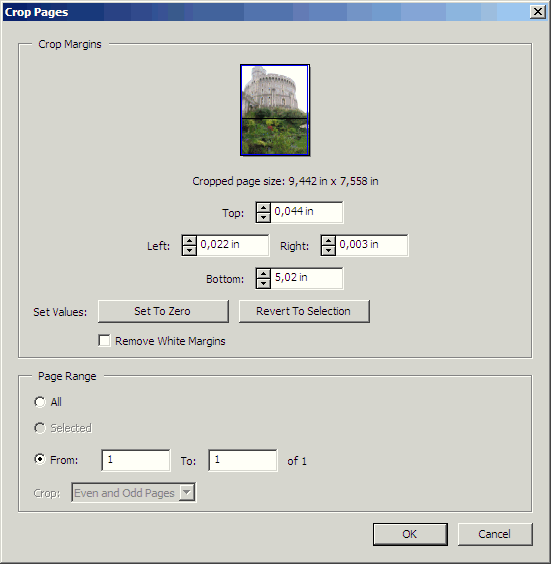Image resolution: width=551 pixels, height=564 pixels.
Task: Click the Set To Zero button
Action: coord(163,311)
